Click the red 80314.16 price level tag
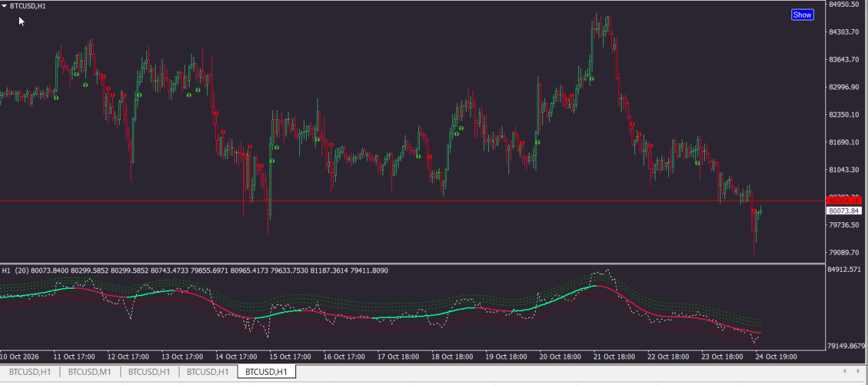The width and height of the screenshot is (868, 385). (x=844, y=201)
